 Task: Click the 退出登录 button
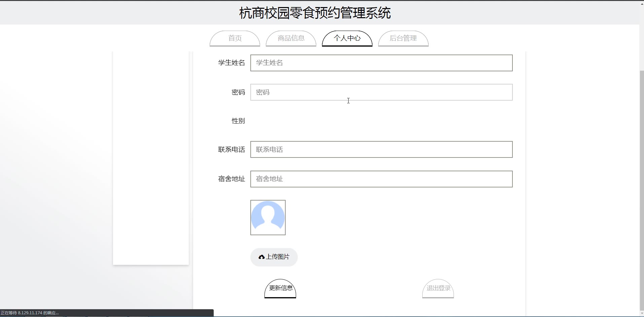pyautogui.click(x=438, y=288)
